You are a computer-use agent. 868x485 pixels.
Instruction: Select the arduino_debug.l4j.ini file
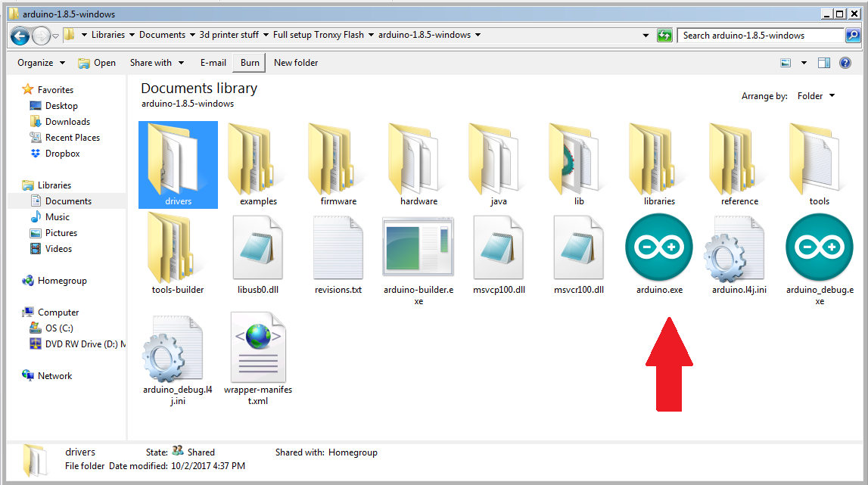tap(178, 360)
